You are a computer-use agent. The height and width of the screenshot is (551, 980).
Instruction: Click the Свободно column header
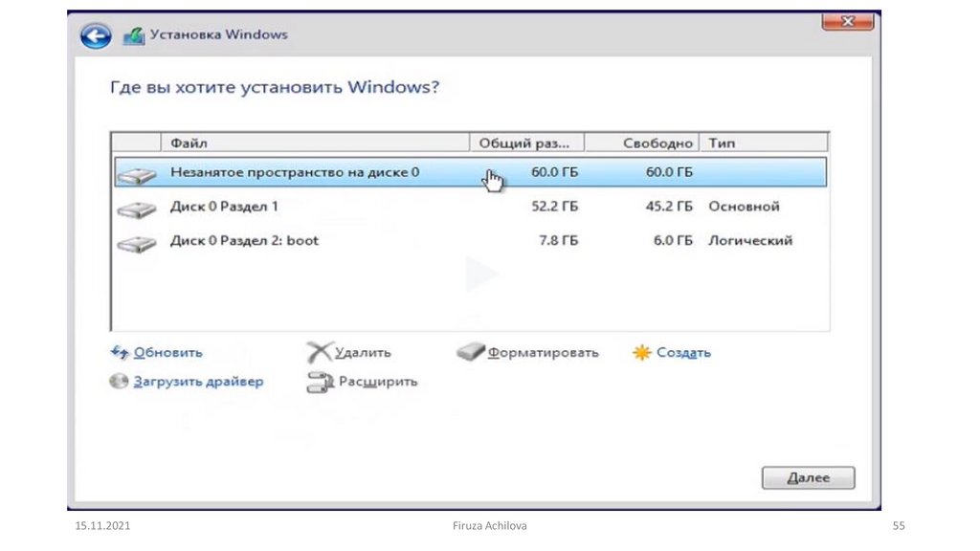[x=643, y=143]
